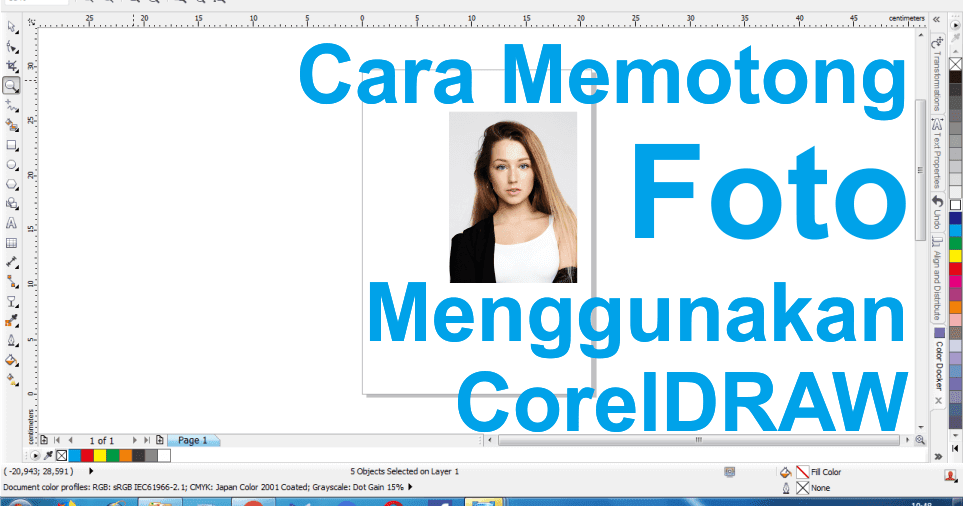Open the color palette options flyout at top
This screenshot has width=963, height=506.
click(x=956, y=26)
